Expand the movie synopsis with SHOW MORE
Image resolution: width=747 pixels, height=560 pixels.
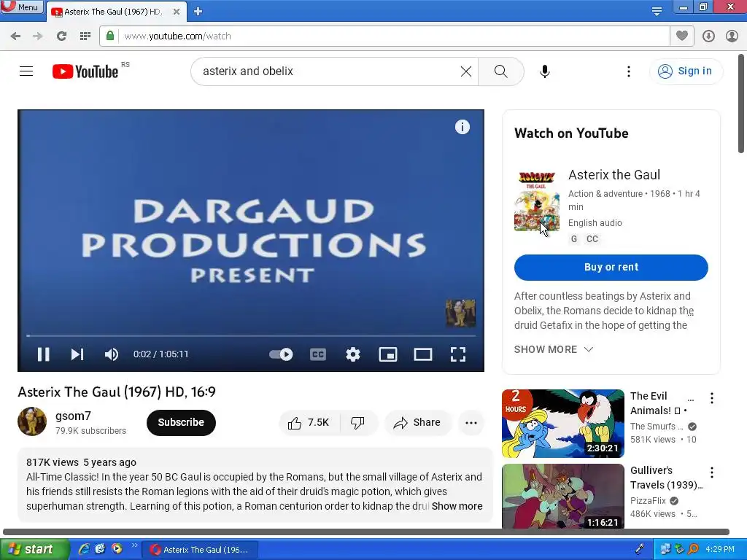point(553,349)
